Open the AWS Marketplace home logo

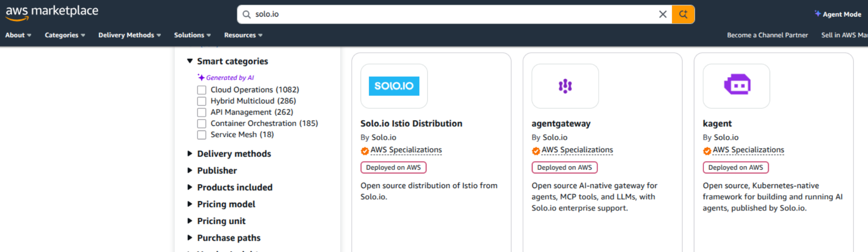tap(52, 13)
